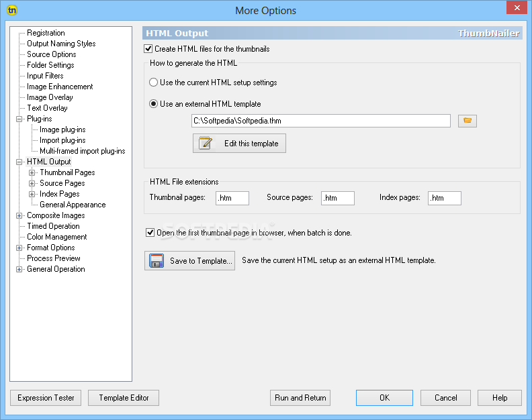
Task: Expand the Format Options node
Action: pos(19,248)
